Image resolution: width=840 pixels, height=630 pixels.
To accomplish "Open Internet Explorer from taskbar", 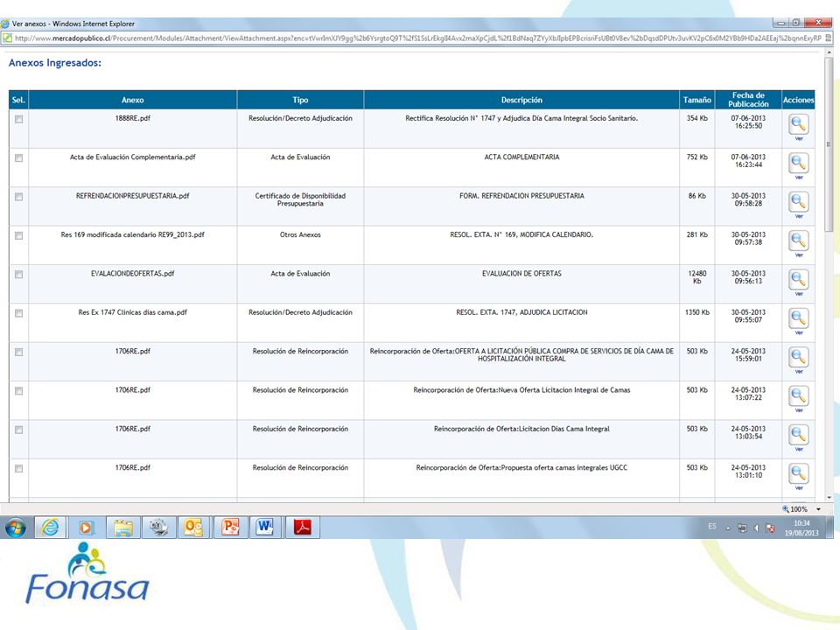I will (x=51, y=528).
